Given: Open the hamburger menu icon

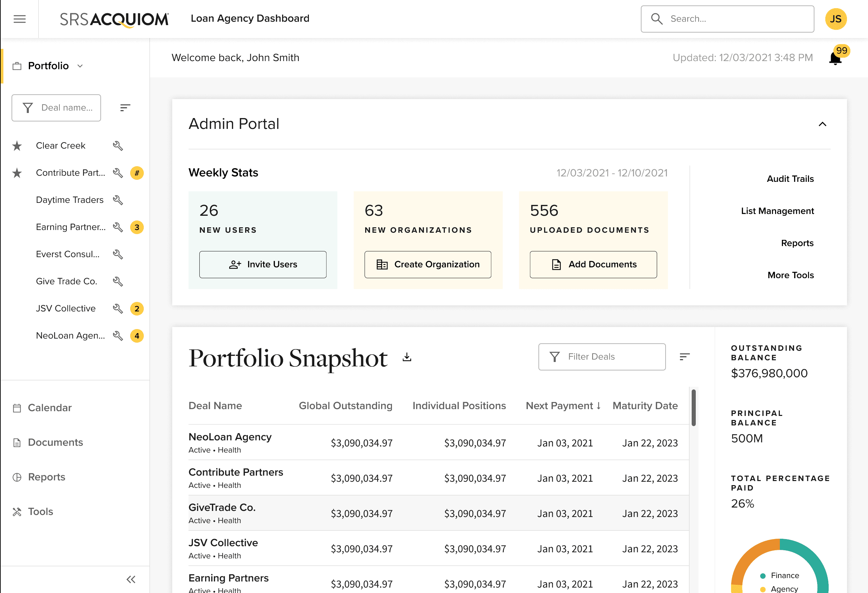Looking at the screenshot, I should [19, 19].
